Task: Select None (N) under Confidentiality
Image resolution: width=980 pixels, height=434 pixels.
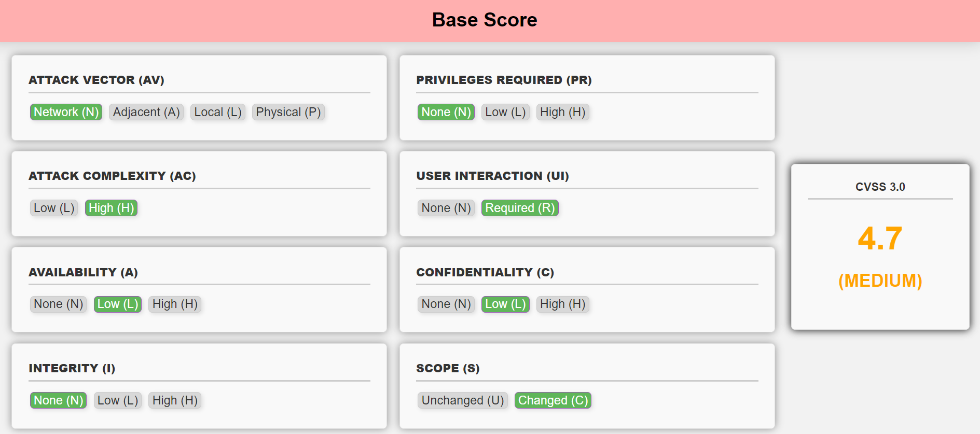Action: click(446, 304)
